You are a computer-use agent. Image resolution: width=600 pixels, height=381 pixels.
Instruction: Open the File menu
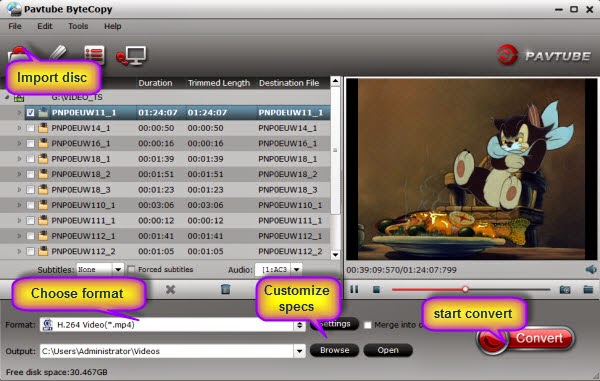(15, 26)
